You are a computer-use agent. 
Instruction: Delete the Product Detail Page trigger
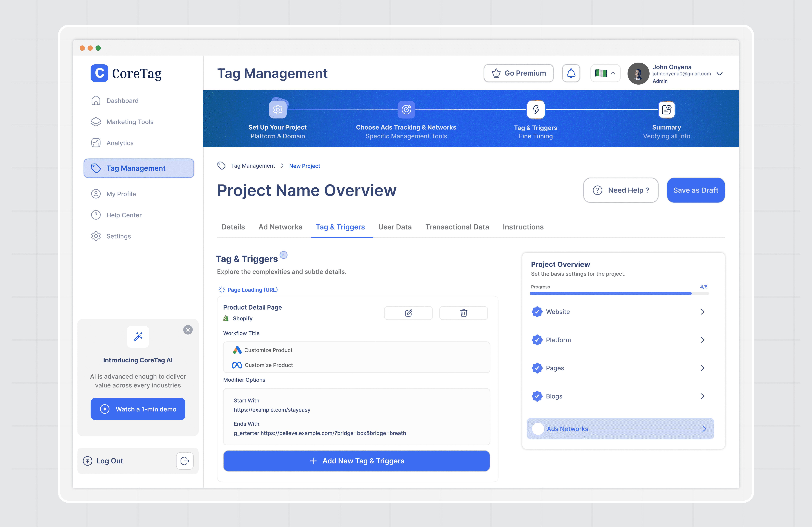[464, 313]
